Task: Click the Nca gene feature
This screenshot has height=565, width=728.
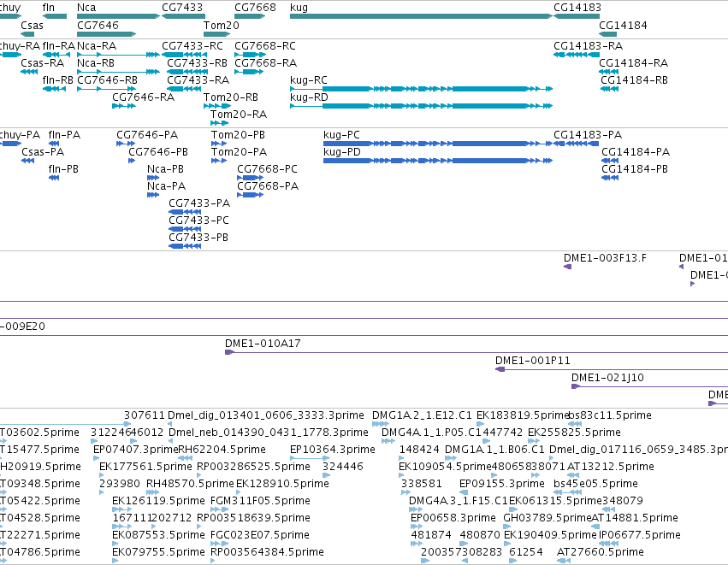Action: 118,16
